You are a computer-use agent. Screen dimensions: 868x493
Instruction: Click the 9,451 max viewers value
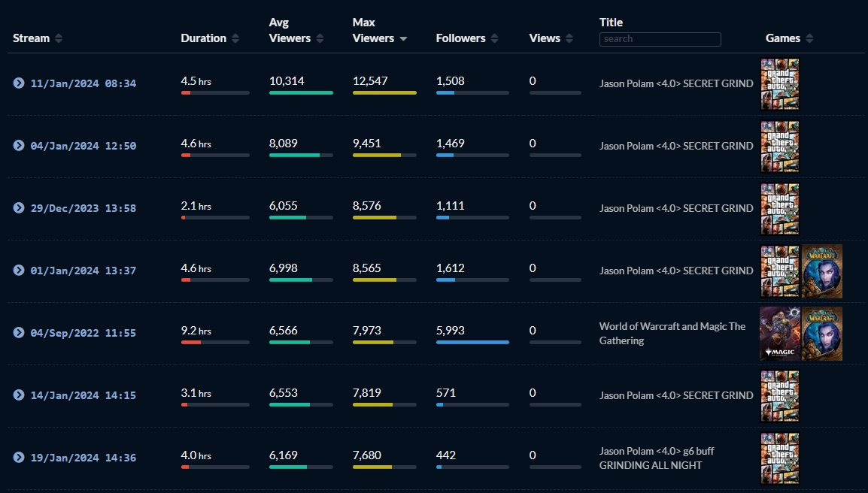point(366,144)
